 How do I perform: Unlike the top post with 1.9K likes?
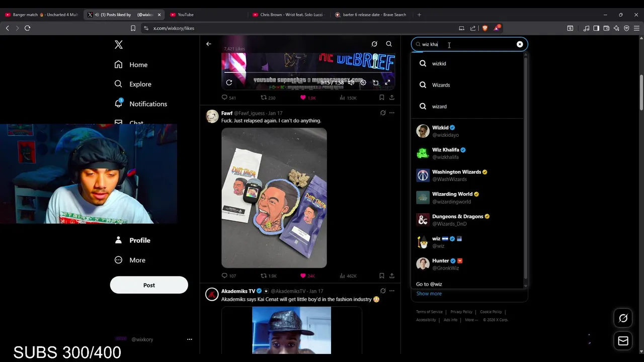pos(308,98)
